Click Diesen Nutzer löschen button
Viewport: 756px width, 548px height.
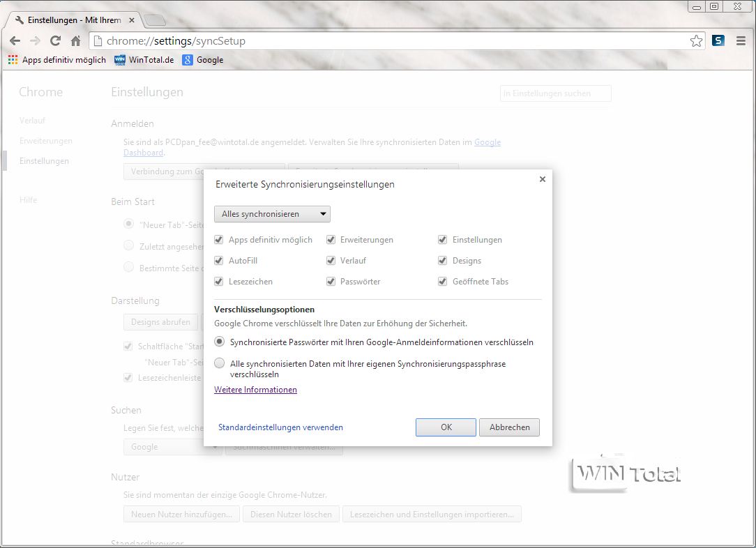(292, 515)
